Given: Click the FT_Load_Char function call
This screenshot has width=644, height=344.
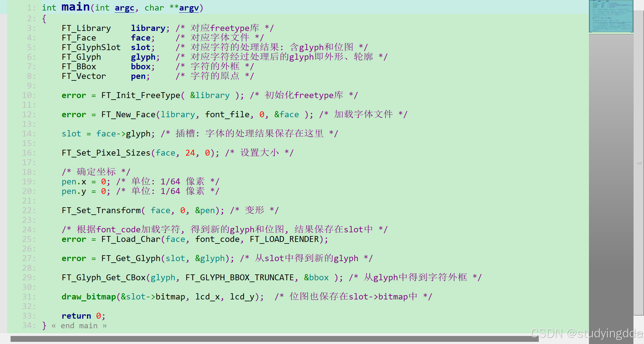Looking at the screenshot, I should pyautogui.click(x=131, y=239).
